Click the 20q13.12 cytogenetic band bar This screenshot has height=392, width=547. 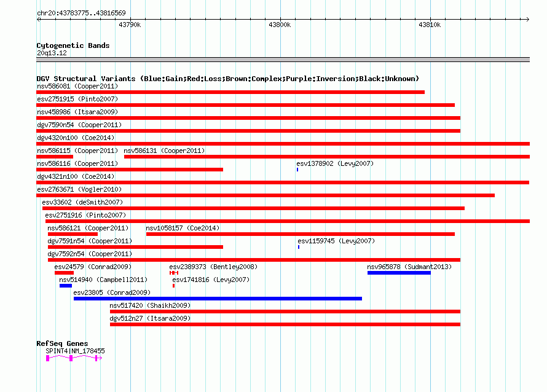click(283, 60)
